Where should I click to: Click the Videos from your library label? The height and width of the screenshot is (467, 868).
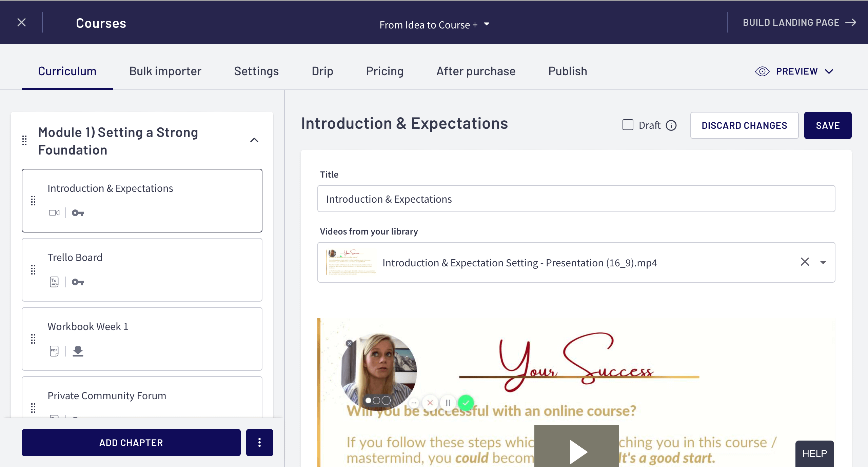click(369, 231)
